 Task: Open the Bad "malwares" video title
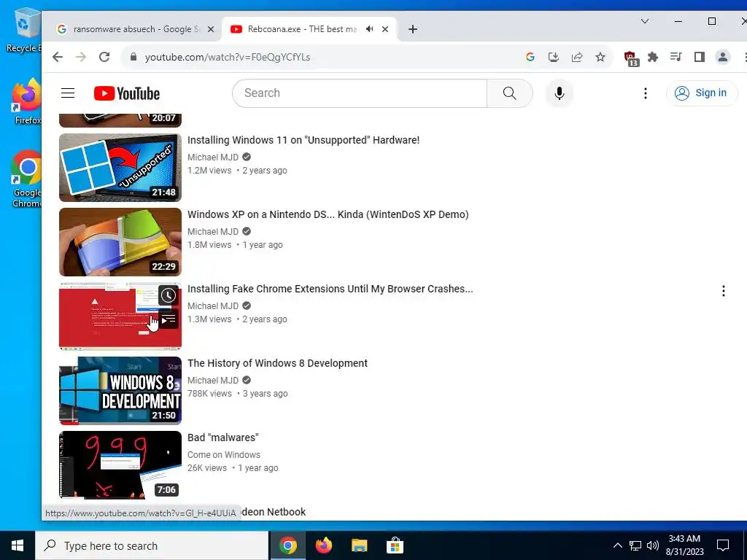tap(223, 437)
